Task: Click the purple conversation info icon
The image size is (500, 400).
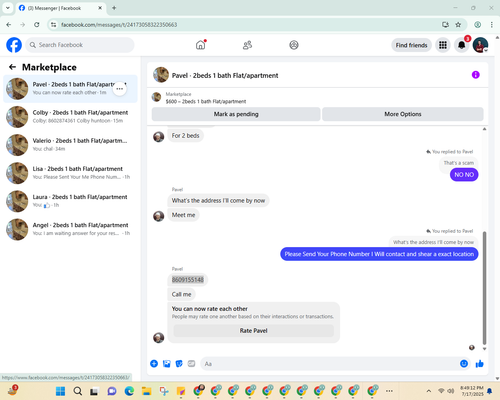Action: pos(475,75)
